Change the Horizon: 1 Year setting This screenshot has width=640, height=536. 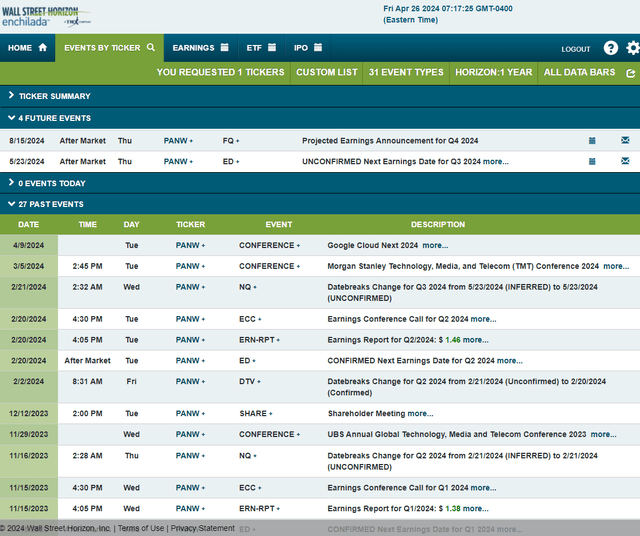coord(493,72)
